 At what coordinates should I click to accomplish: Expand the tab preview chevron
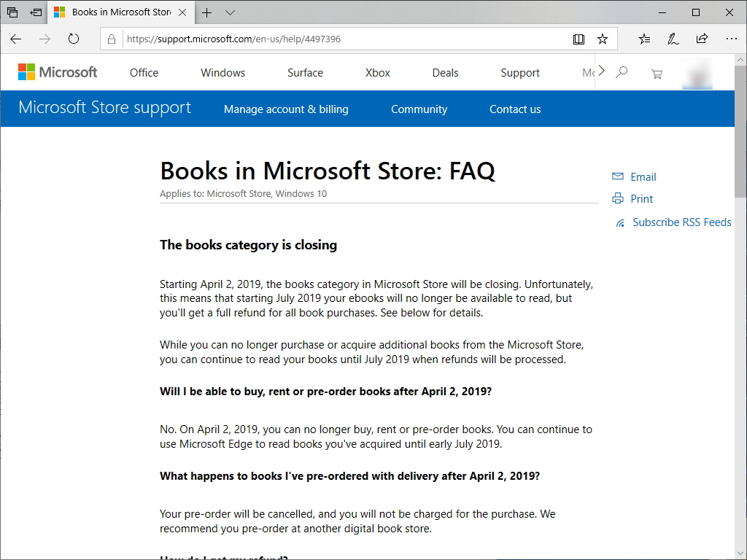click(230, 12)
